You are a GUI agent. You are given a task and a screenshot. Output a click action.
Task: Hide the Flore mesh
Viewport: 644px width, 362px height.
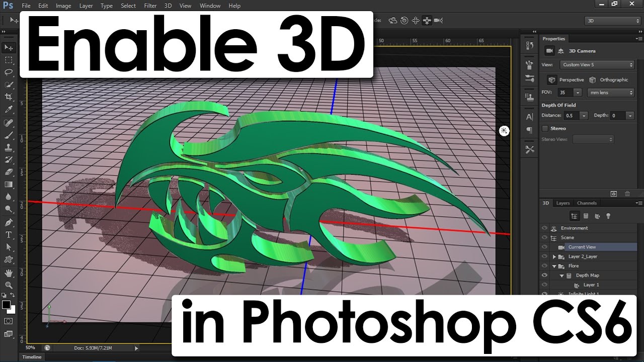click(x=544, y=266)
